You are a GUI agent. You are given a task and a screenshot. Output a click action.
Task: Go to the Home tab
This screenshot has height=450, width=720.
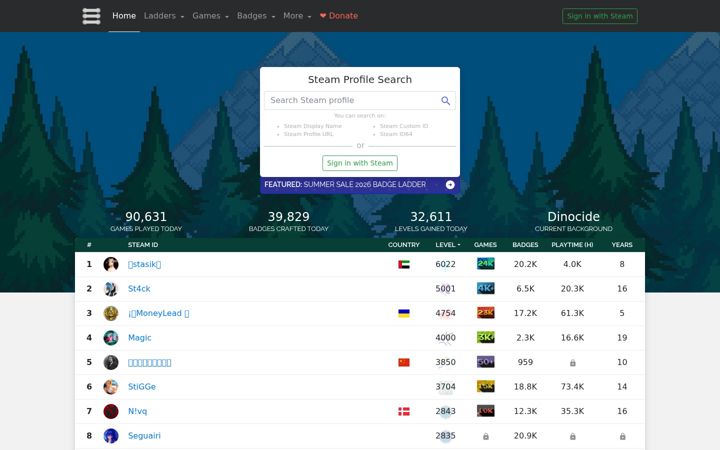[x=124, y=16]
